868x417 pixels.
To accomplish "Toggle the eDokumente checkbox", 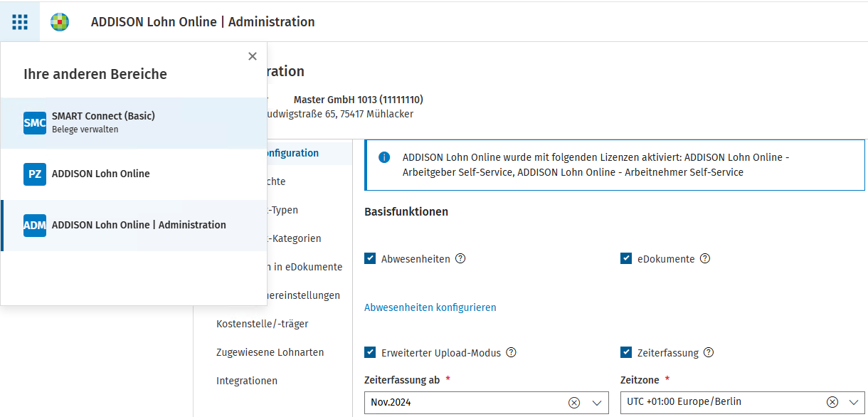I will pos(626,258).
